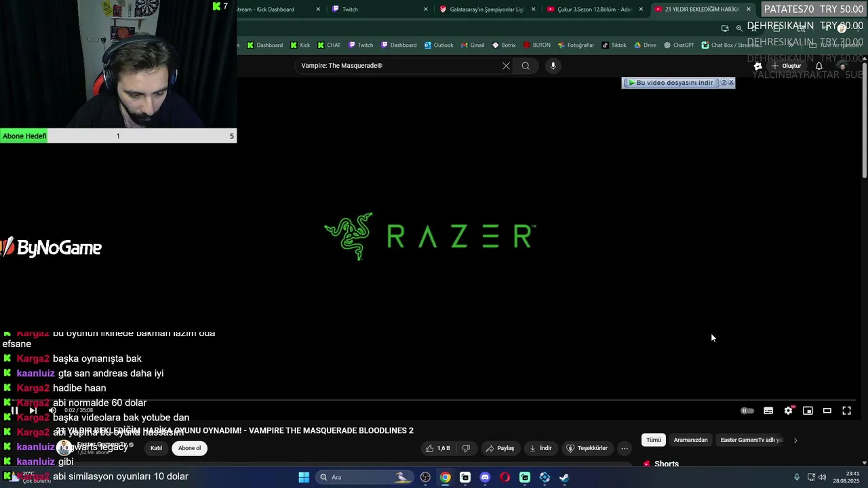Open the Gmail bookmark

point(473,45)
